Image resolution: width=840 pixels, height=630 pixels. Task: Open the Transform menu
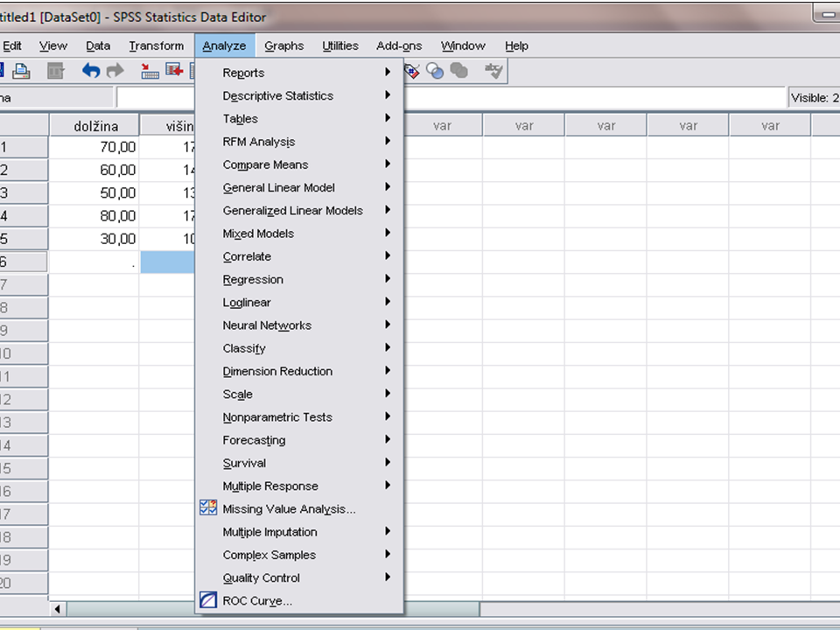(156, 45)
